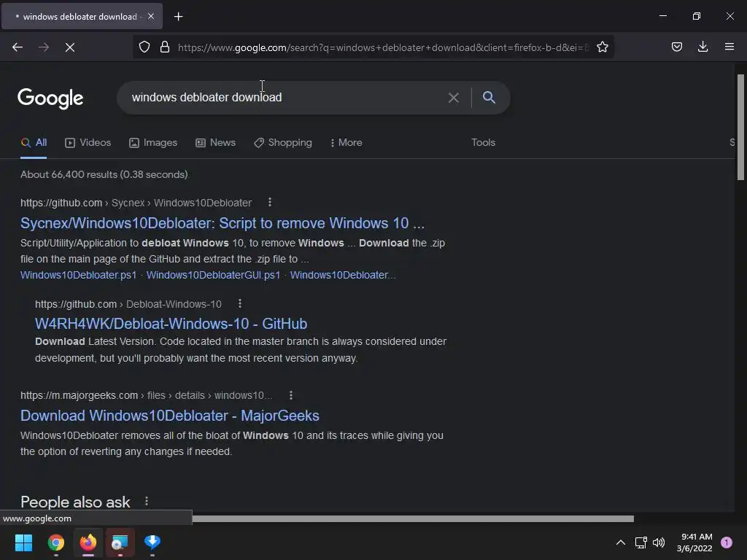This screenshot has width=747, height=560.
Task: Launch Chrome from the taskbar
Action: (55, 542)
